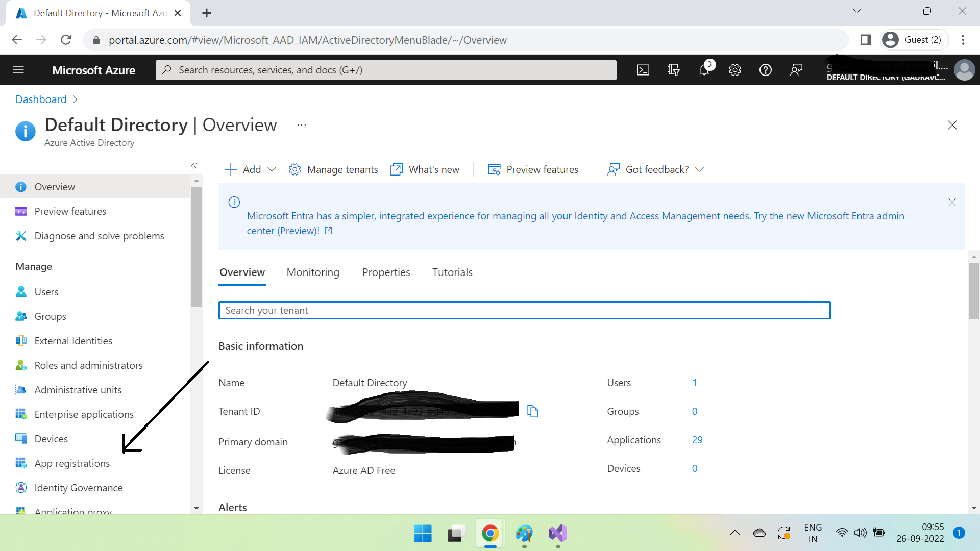Click the Users icon in sidebar

20,291
